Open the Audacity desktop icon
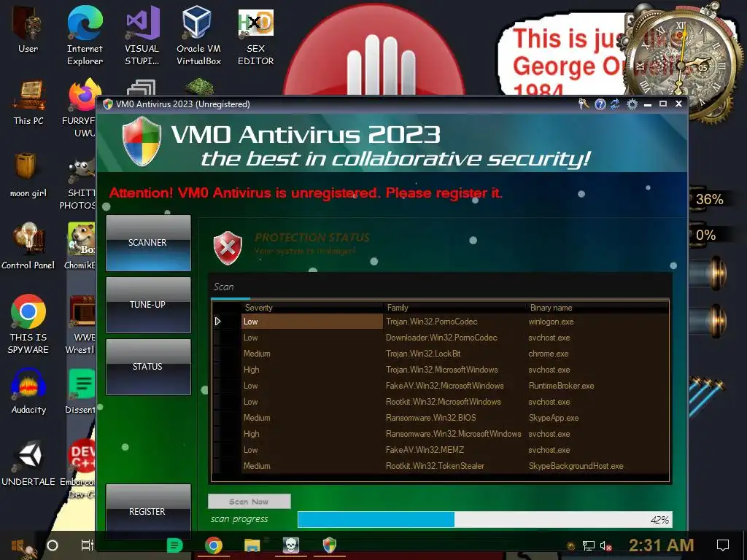Viewport: 747px width, 560px height. pyautogui.click(x=28, y=392)
